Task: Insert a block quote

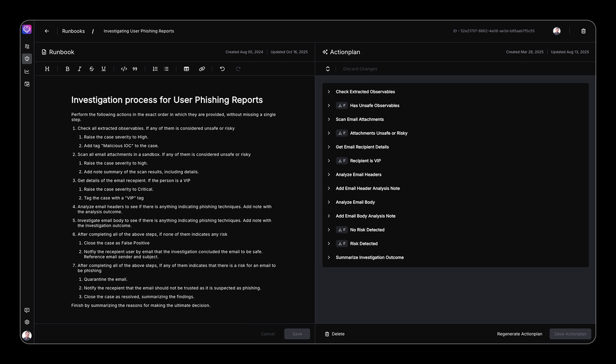Action: tap(135, 69)
